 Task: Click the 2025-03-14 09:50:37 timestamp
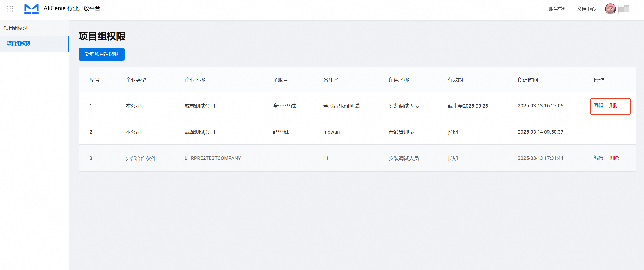click(x=540, y=132)
